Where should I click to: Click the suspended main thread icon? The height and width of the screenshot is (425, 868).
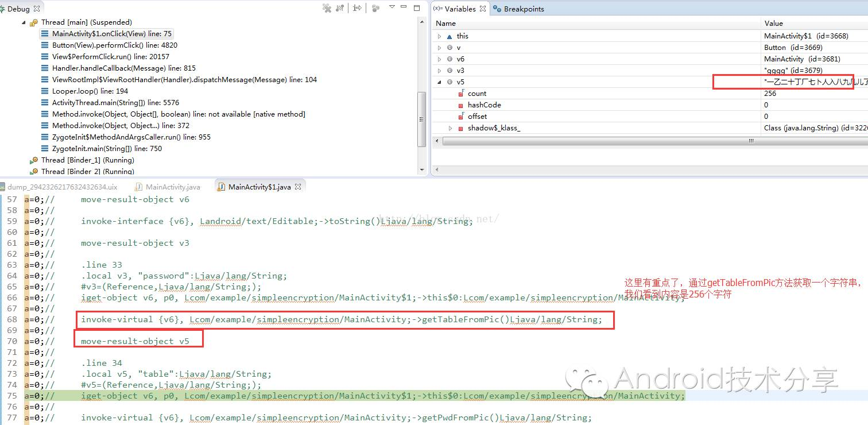(x=34, y=22)
